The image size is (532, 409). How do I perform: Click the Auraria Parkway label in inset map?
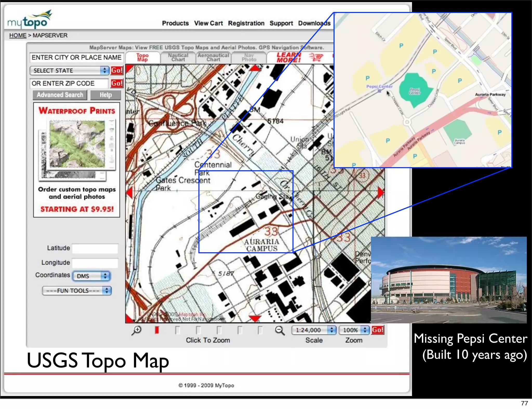point(490,94)
